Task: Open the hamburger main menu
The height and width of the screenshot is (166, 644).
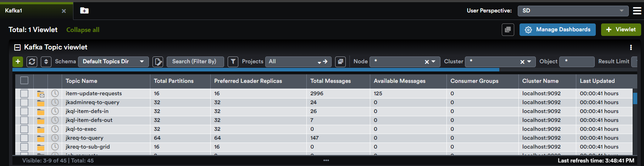Action: point(637,11)
